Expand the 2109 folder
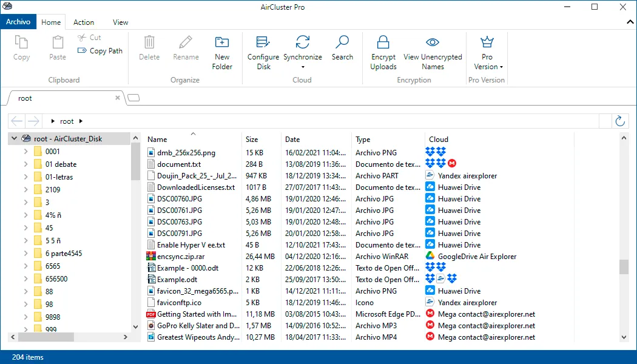This screenshot has width=637, height=364. coord(25,190)
